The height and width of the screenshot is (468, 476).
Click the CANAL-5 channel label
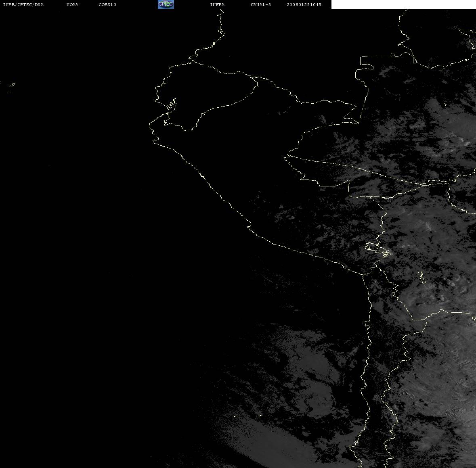261,4
